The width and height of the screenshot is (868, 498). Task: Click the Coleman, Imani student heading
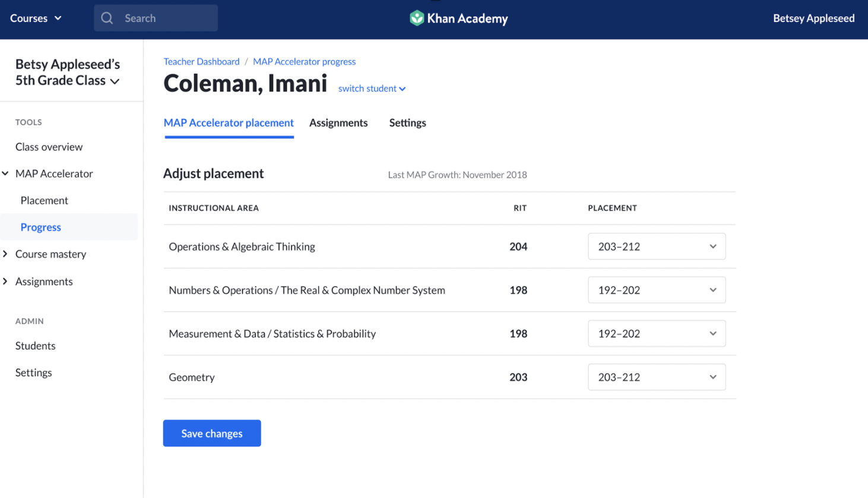tap(245, 83)
